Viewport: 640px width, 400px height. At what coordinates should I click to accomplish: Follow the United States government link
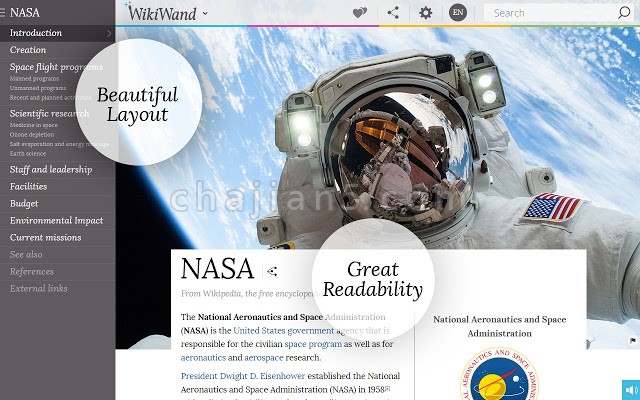[x=284, y=331]
